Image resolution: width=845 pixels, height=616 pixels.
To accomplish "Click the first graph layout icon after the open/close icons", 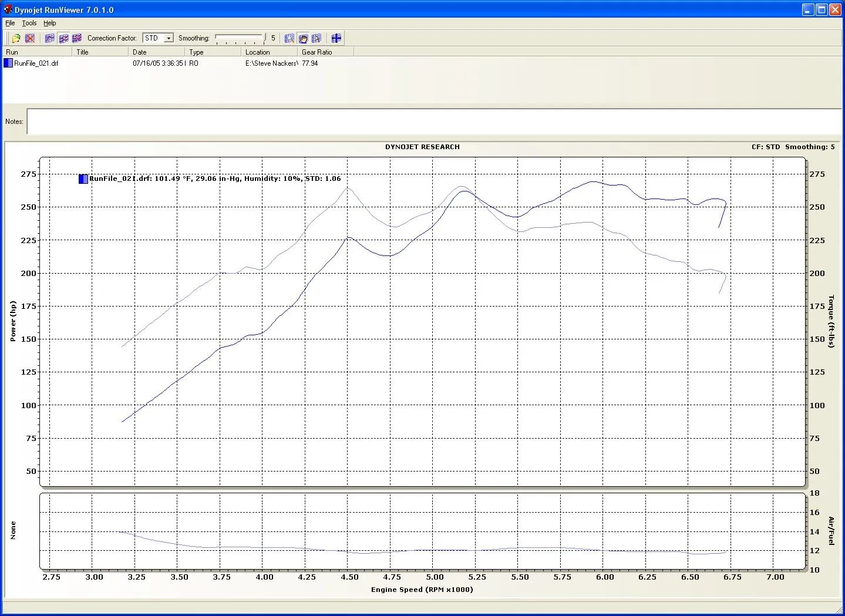I will pyautogui.click(x=50, y=38).
